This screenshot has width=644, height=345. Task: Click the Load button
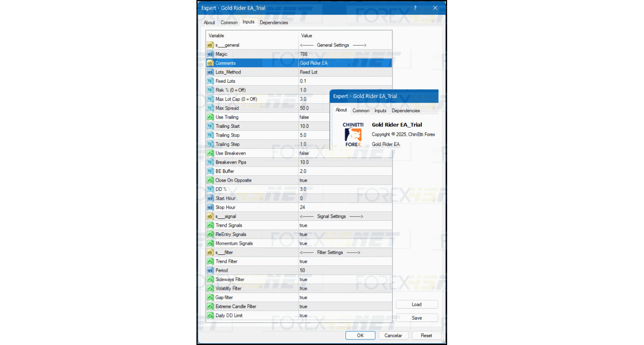pyautogui.click(x=417, y=305)
